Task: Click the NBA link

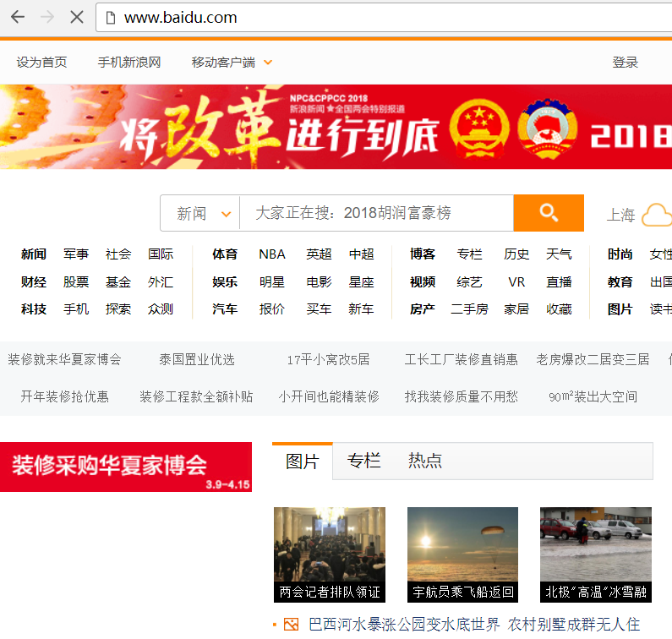Action: click(271, 254)
